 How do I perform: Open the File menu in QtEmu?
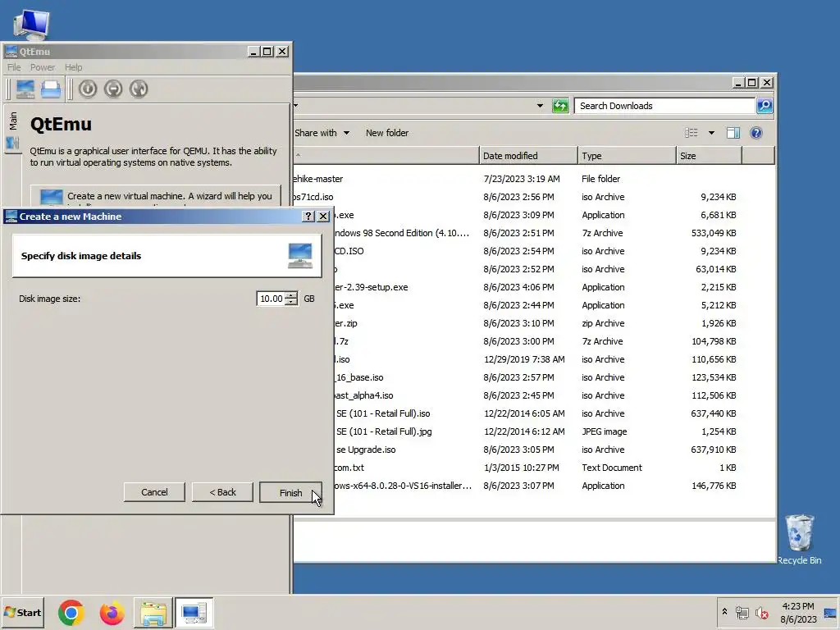tap(14, 67)
